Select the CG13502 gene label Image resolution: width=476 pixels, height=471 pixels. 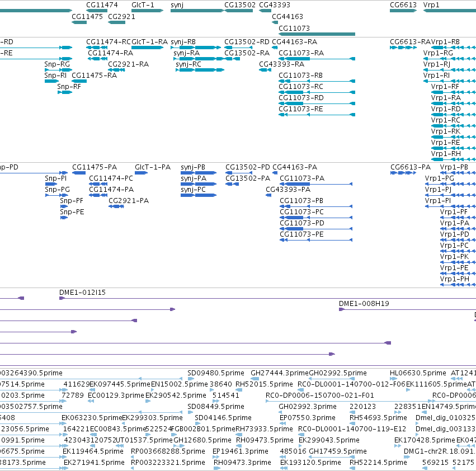[x=240, y=5]
